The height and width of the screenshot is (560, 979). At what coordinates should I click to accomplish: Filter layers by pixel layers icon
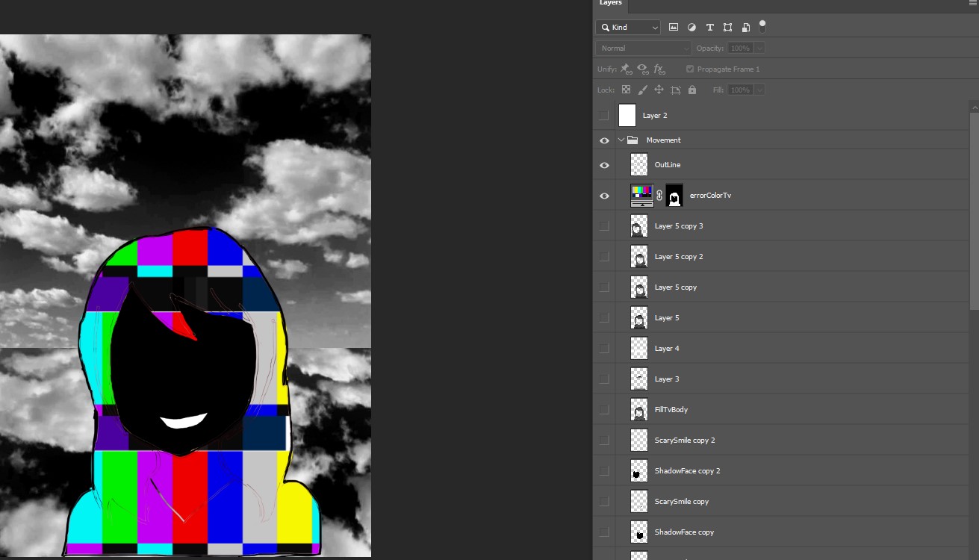click(x=674, y=28)
